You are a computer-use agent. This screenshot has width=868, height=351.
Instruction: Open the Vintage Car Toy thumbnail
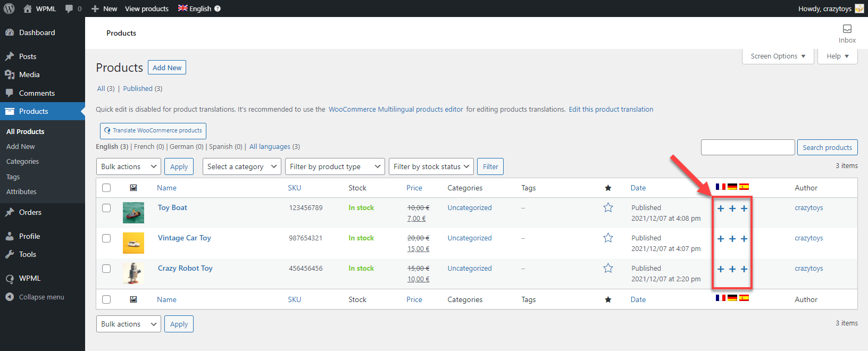coord(133,243)
